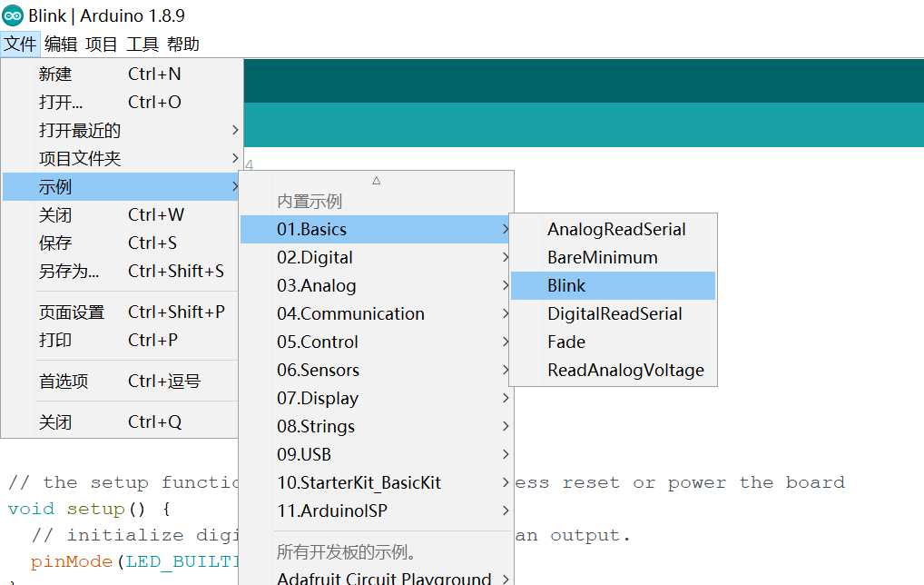Open the 工具 menu
The image size is (924, 585).
142,45
